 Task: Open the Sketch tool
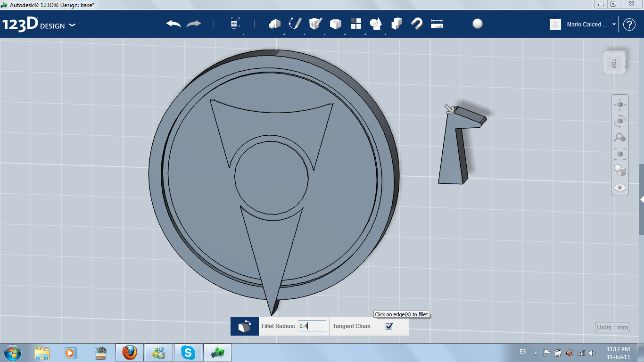point(295,24)
